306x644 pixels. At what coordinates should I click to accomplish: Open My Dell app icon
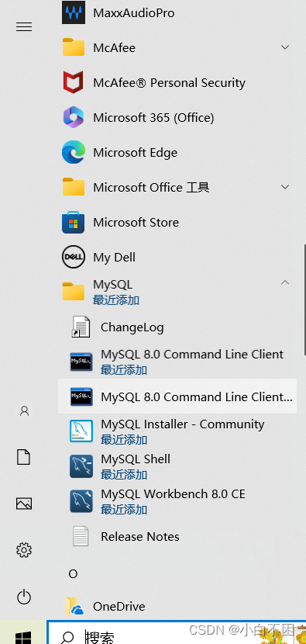(x=74, y=258)
